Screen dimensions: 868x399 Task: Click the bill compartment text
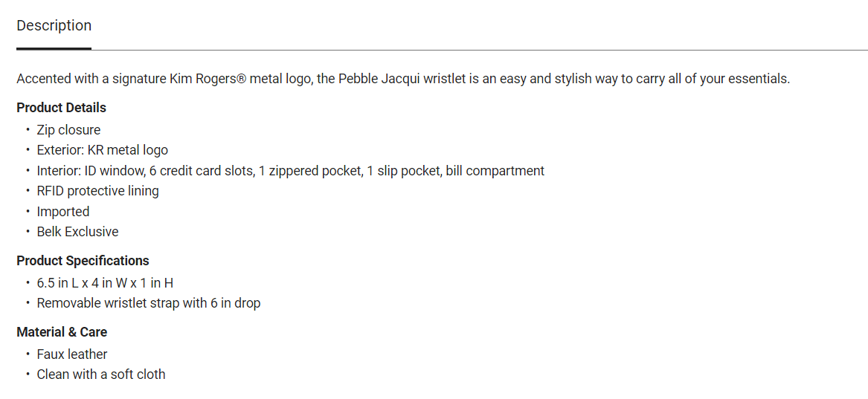click(495, 171)
